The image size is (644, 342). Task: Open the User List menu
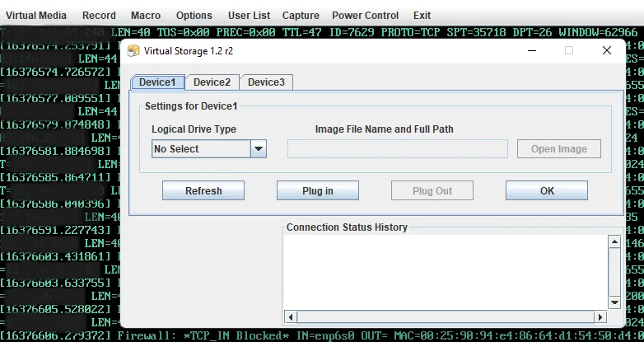pyautogui.click(x=249, y=15)
